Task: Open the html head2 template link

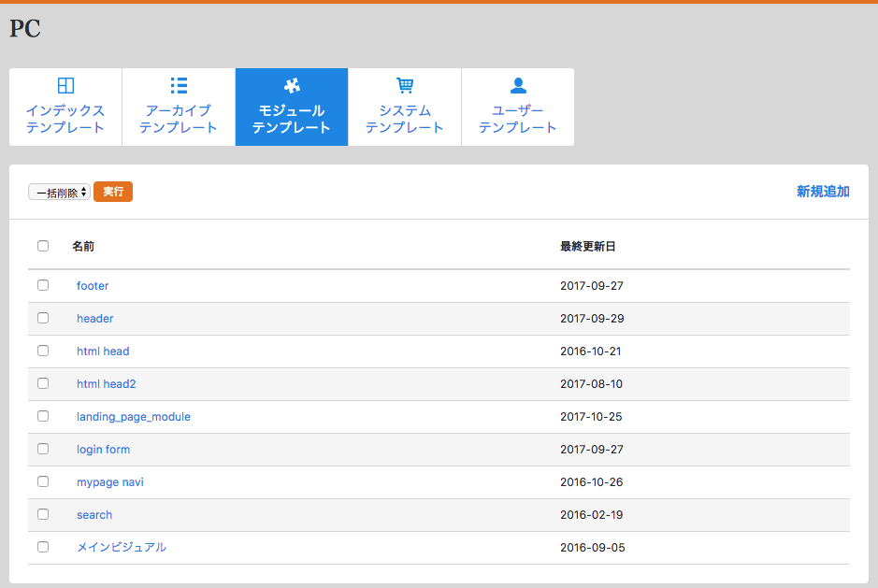Action: [x=107, y=384]
